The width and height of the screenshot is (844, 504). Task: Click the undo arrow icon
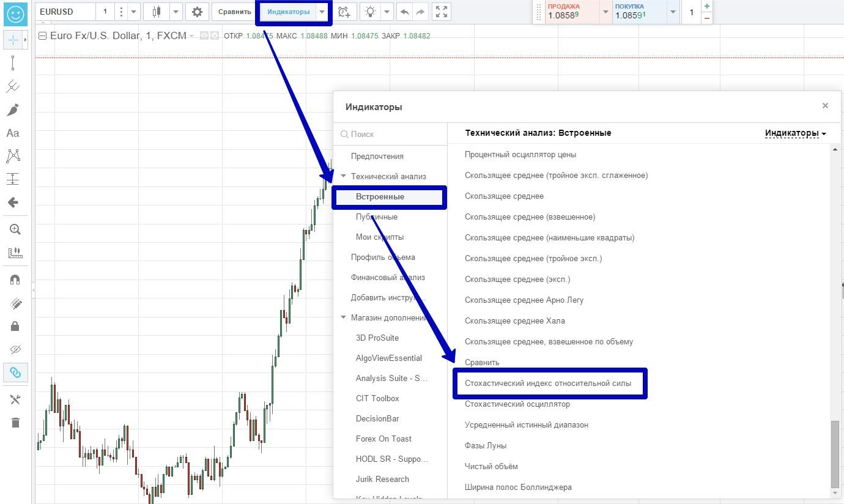(x=404, y=12)
